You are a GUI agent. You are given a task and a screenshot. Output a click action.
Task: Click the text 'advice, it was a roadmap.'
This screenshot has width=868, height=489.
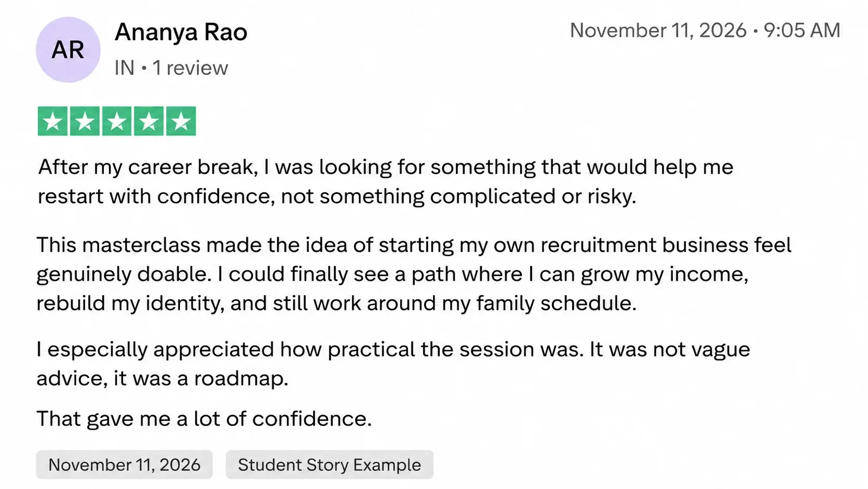[162, 378]
